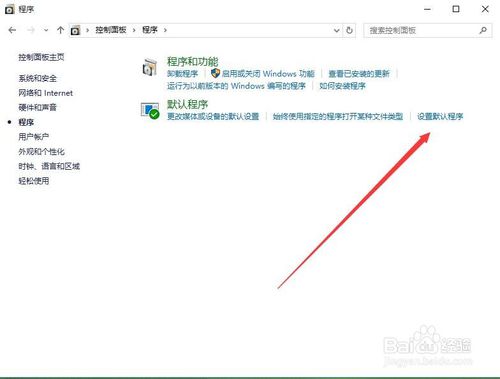Open the recent locations dropdown arrow
The height and width of the screenshot is (379, 500).
46,30
